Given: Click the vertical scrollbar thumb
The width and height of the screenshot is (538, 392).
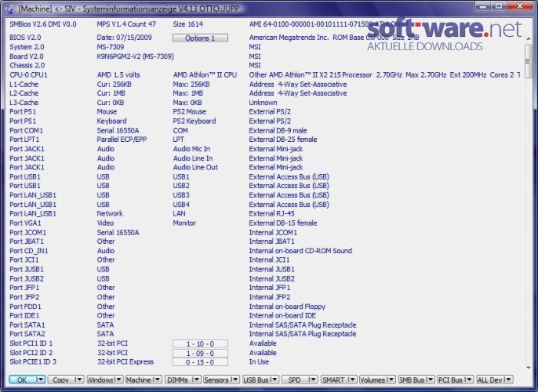Looking at the screenshot, I should pos(529,61).
